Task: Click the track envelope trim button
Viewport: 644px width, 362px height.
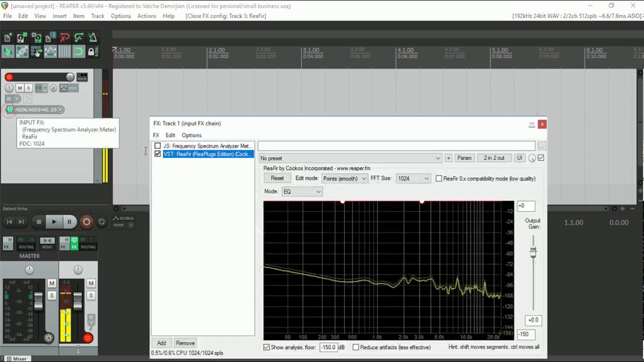Action: pyautogui.click(x=69, y=88)
